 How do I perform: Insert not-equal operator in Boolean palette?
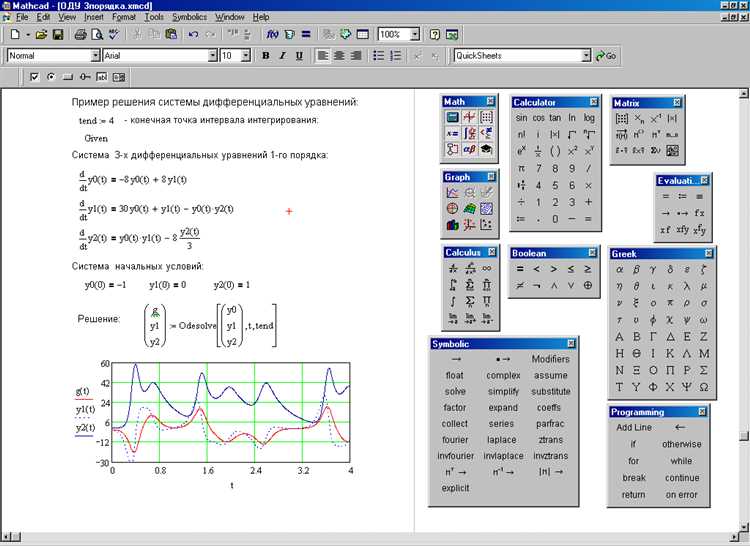(x=520, y=285)
